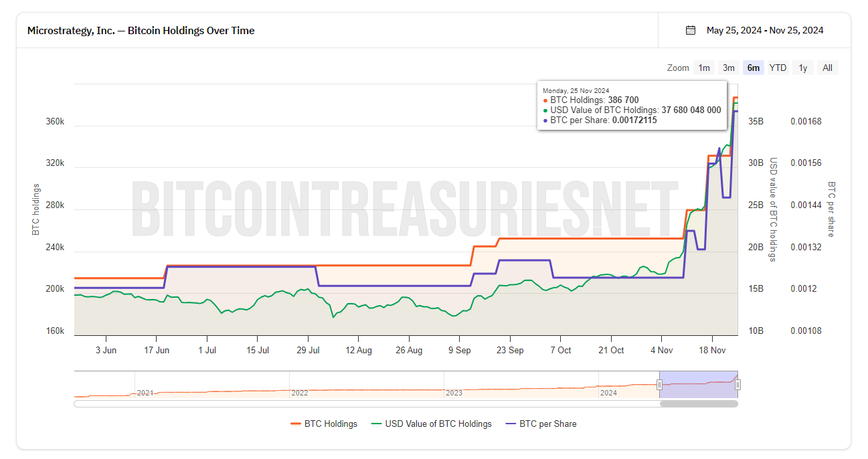Image resolution: width=868 pixels, height=459 pixels.
Task: Click the 35B axis value
Action: click(x=756, y=122)
